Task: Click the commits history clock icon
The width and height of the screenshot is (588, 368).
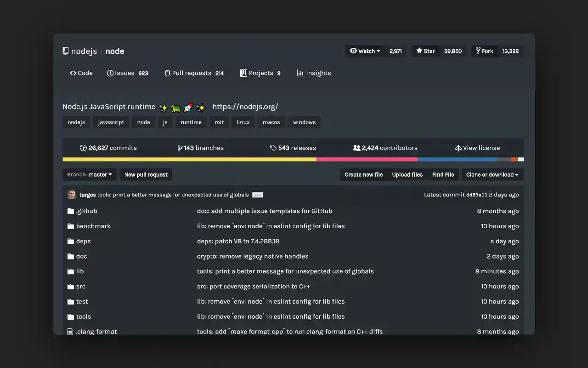Action: click(83, 148)
